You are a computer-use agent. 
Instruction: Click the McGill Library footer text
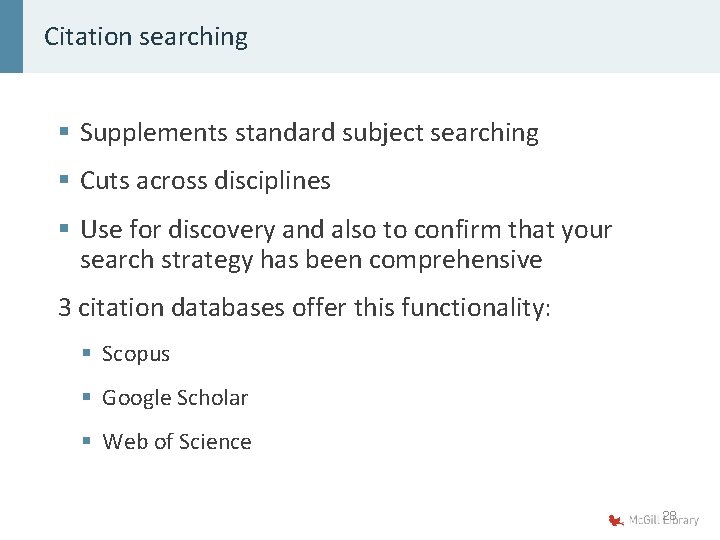[x=664, y=520]
